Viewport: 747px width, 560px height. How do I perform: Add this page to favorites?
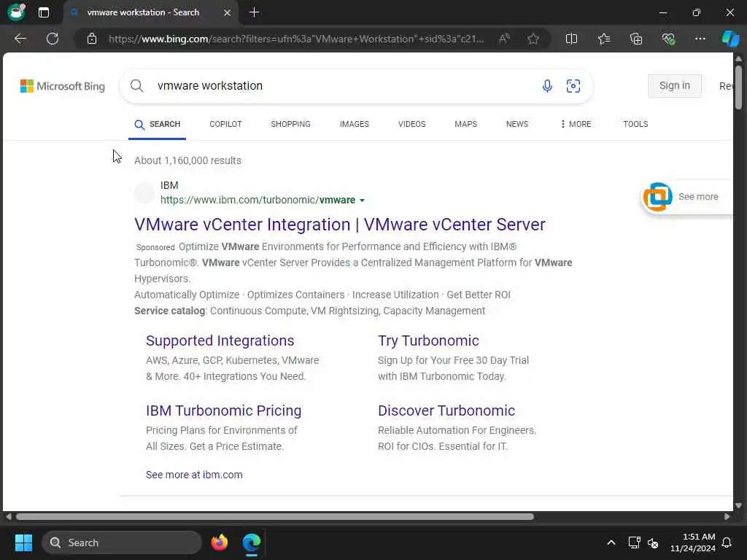tap(533, 39)
